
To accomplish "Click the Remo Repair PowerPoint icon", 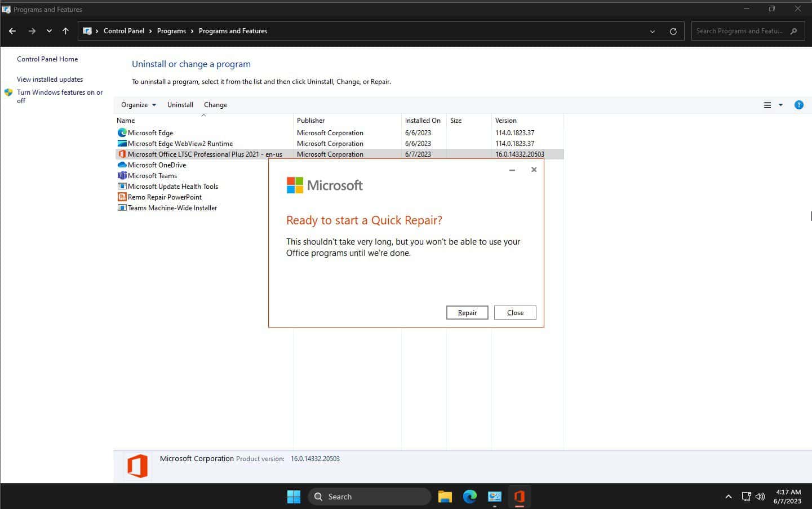I will pyautogui.click(x=122, y=197).
